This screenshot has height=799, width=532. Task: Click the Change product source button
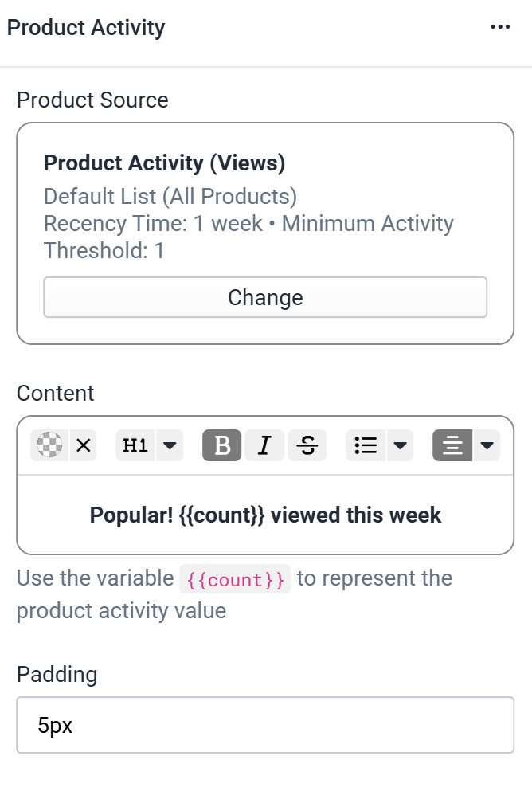(x=265, y=297)
